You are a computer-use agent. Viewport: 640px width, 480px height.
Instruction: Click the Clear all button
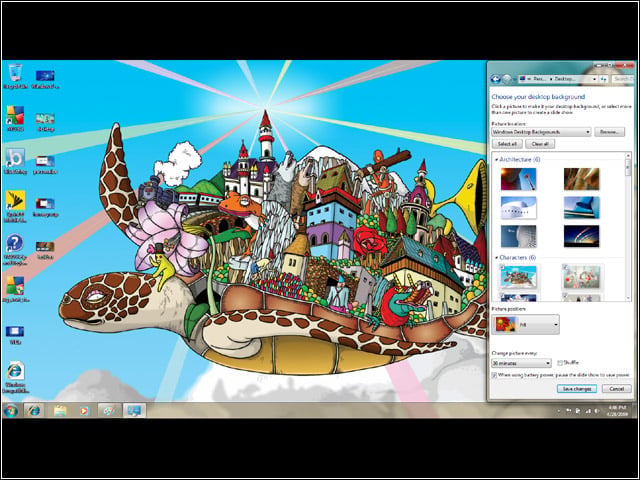coord(540,144)
